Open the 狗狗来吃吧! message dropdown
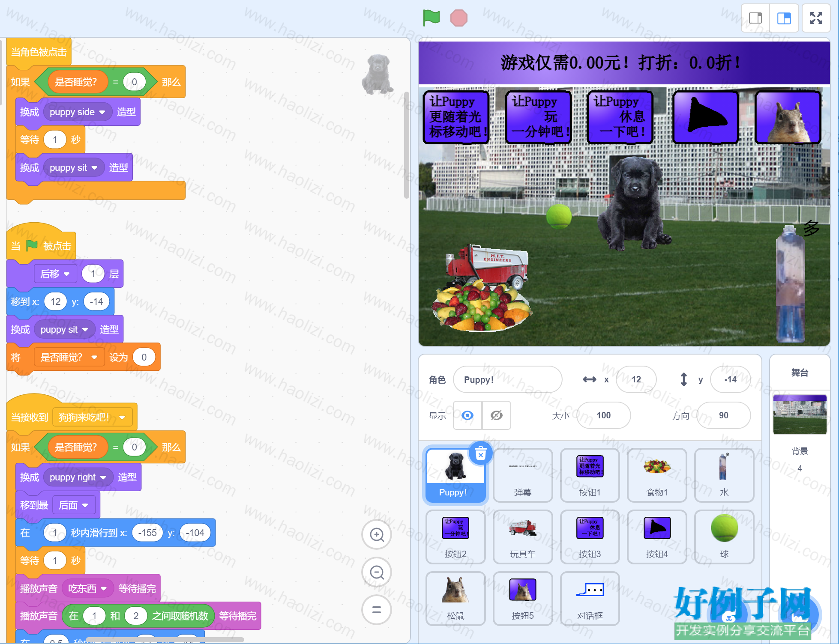 (x=92, y=417)
